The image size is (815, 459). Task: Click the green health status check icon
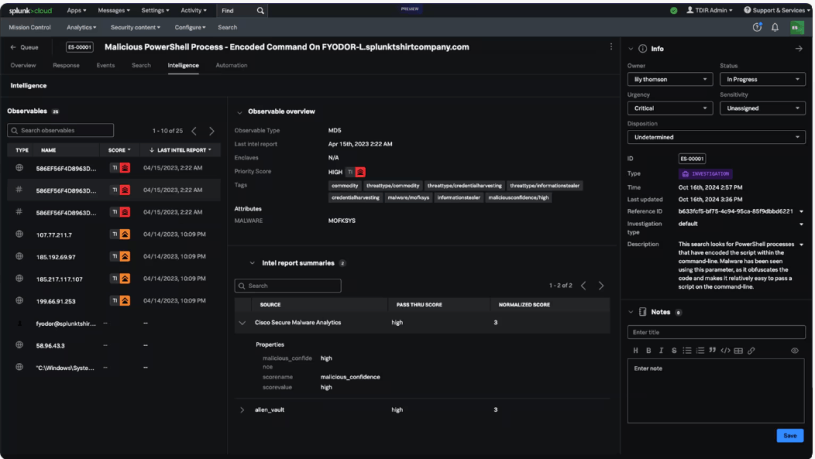pos(674,10)
